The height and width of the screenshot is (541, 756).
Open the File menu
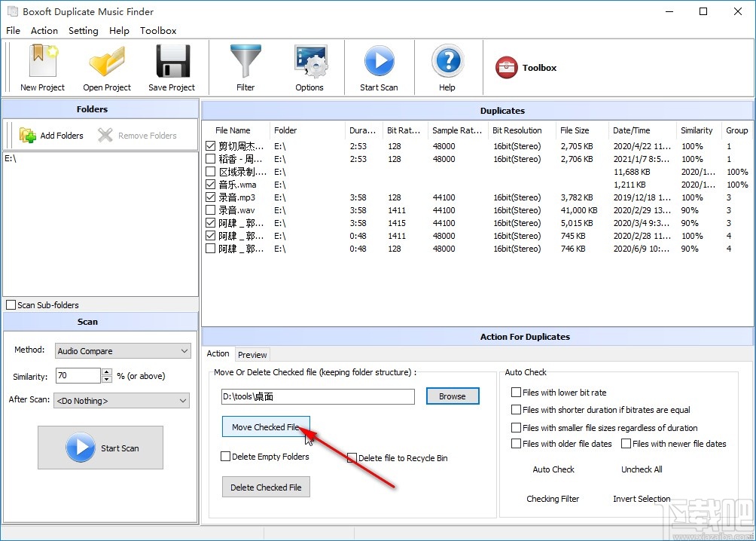pyautogui.click(x=13, y=30)
